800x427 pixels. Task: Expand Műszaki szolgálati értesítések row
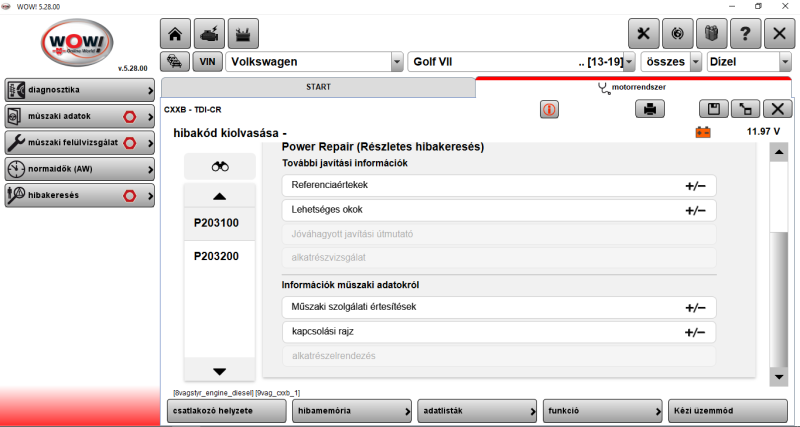(x=499, y=307)
